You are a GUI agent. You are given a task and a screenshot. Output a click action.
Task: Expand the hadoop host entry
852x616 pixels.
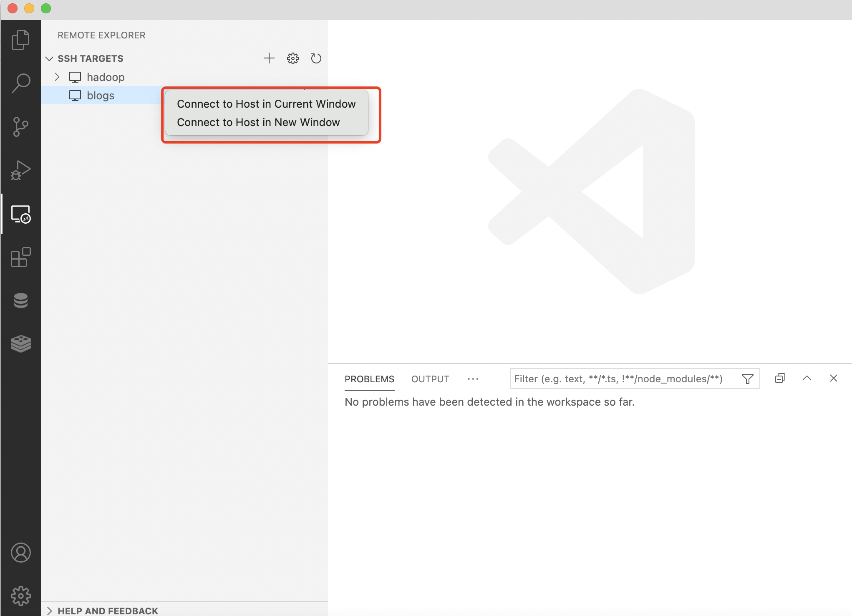point(57,77)
